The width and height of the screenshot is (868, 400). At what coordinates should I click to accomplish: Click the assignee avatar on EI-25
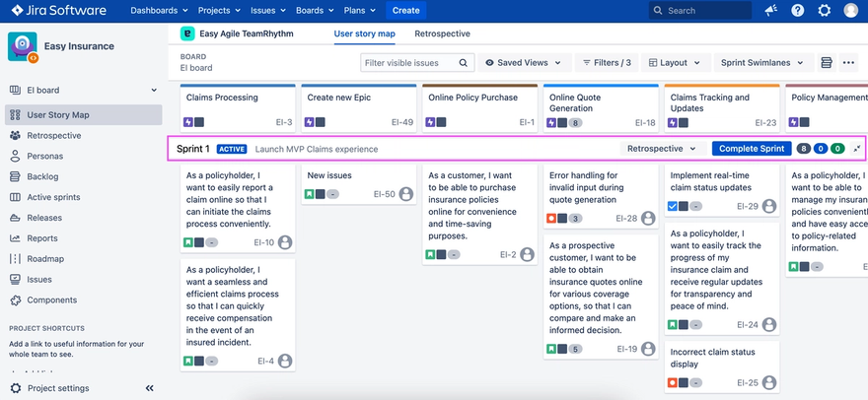coord(769,382)
